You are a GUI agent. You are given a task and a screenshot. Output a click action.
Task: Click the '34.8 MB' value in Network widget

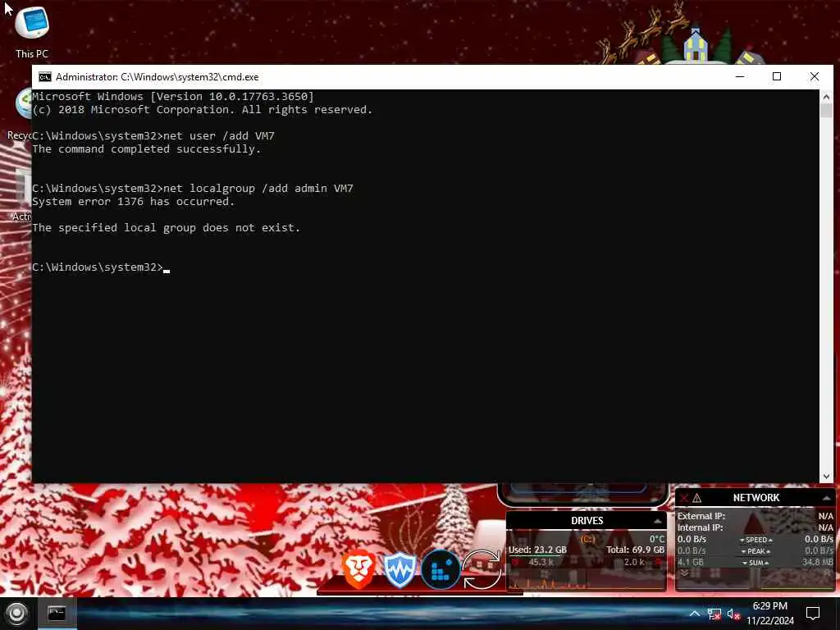coord(818,563)
